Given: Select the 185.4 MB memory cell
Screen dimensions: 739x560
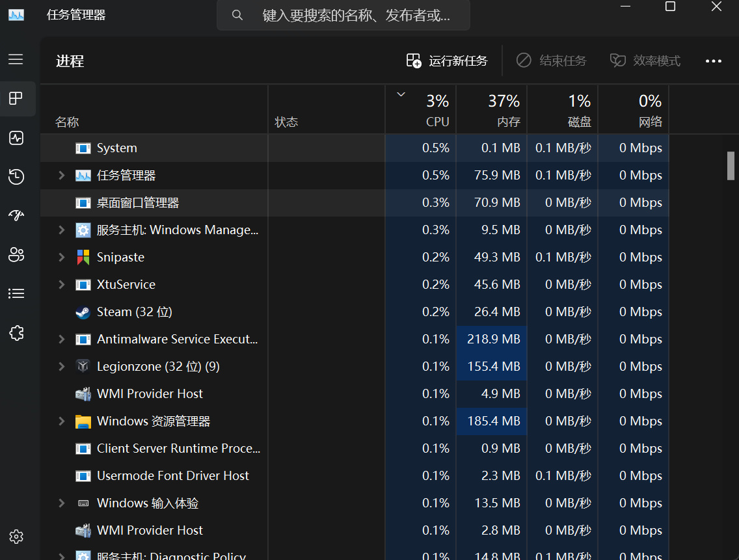Looking at the screenshot, I should point(492,421).
